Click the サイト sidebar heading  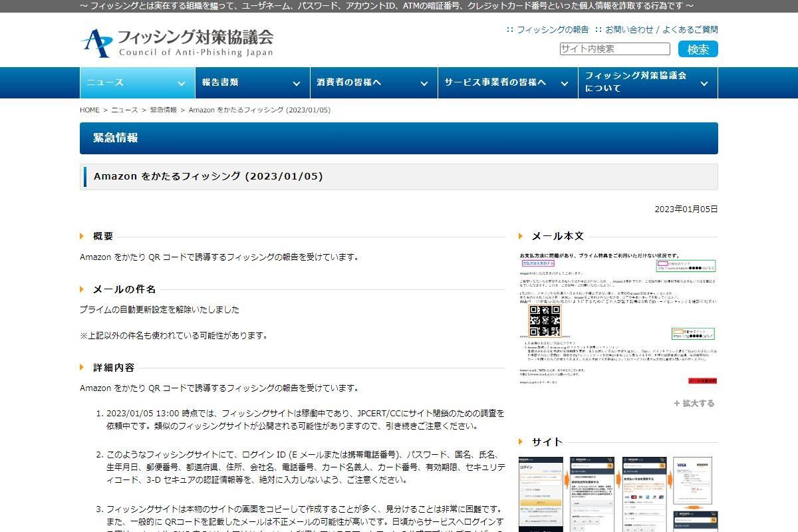click(x=547, y=442)
